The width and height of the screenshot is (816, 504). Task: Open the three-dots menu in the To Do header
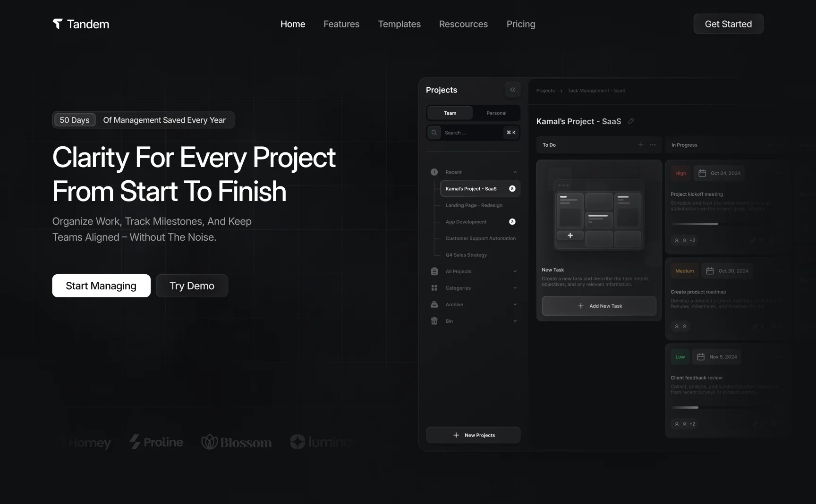[653, 145]
